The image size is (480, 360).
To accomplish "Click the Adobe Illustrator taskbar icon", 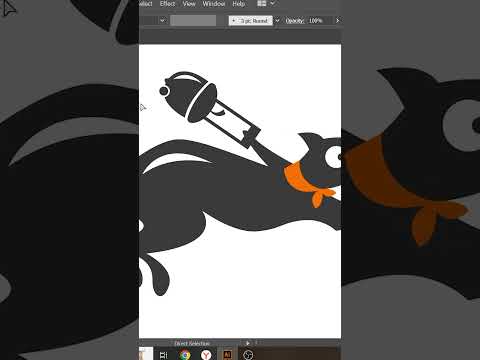I will point(227,355).
